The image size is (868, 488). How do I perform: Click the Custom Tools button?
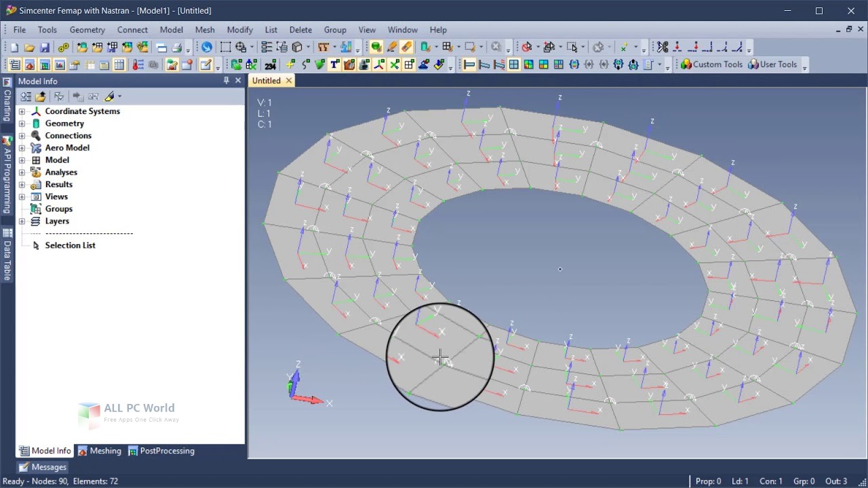[711, 64]
